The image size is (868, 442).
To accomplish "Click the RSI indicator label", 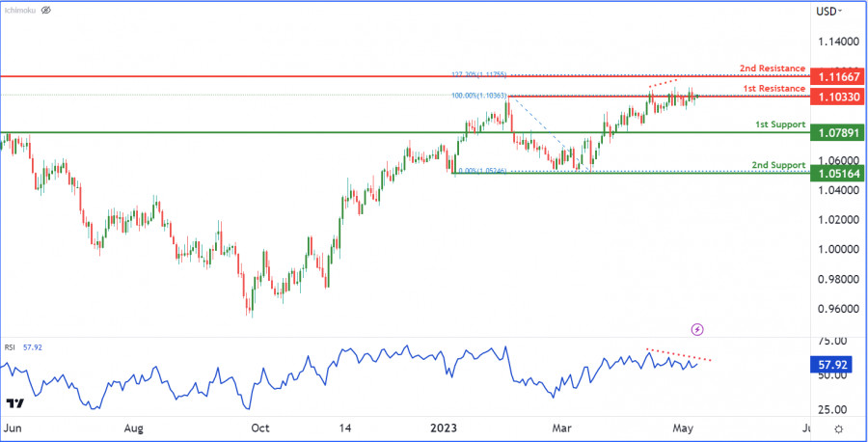I will (x=10, y=347).
